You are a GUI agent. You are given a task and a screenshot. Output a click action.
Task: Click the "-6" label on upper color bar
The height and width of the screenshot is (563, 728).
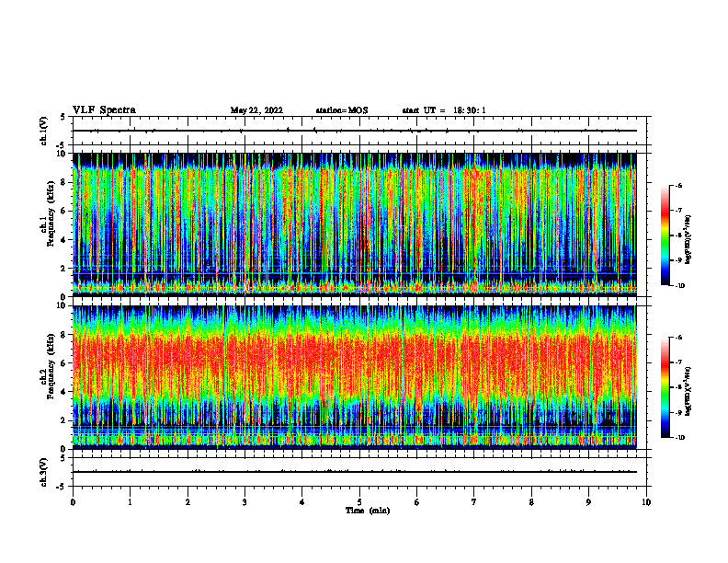click(x=678, y=186)
